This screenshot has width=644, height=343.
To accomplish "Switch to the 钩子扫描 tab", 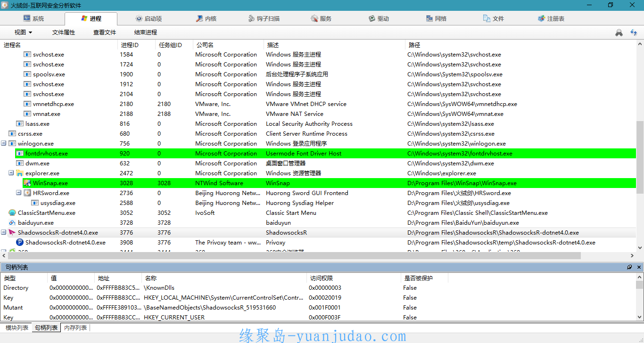I will (x=264, y=18).
